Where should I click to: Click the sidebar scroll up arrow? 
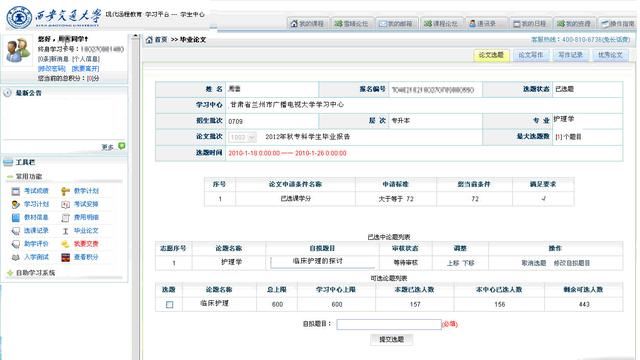(x=136, y=37)
